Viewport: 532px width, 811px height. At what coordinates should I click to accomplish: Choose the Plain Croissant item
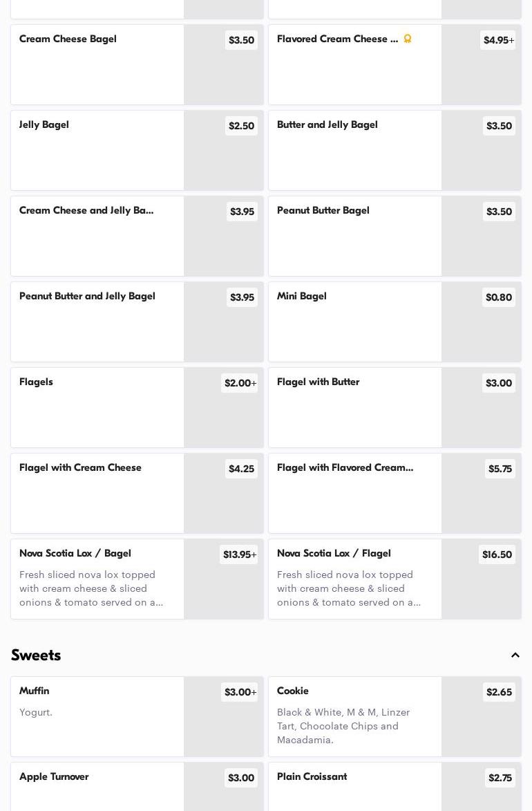coord(355,788)
